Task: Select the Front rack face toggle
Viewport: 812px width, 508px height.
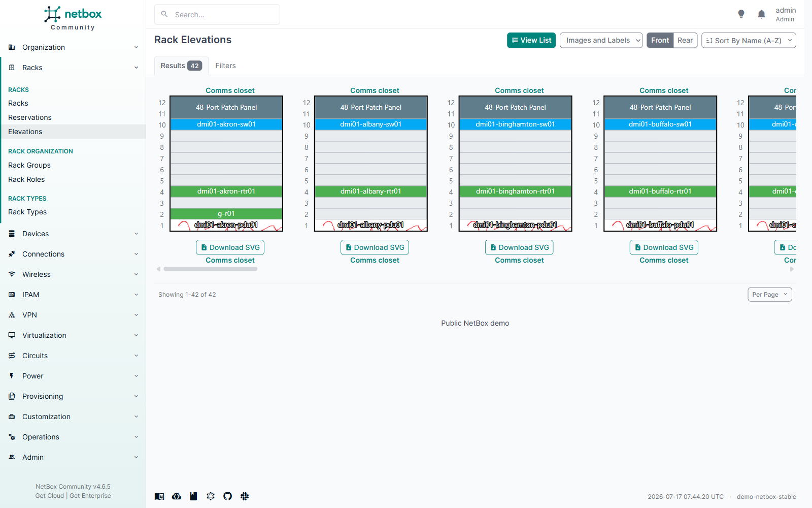Action: point(660,40)
